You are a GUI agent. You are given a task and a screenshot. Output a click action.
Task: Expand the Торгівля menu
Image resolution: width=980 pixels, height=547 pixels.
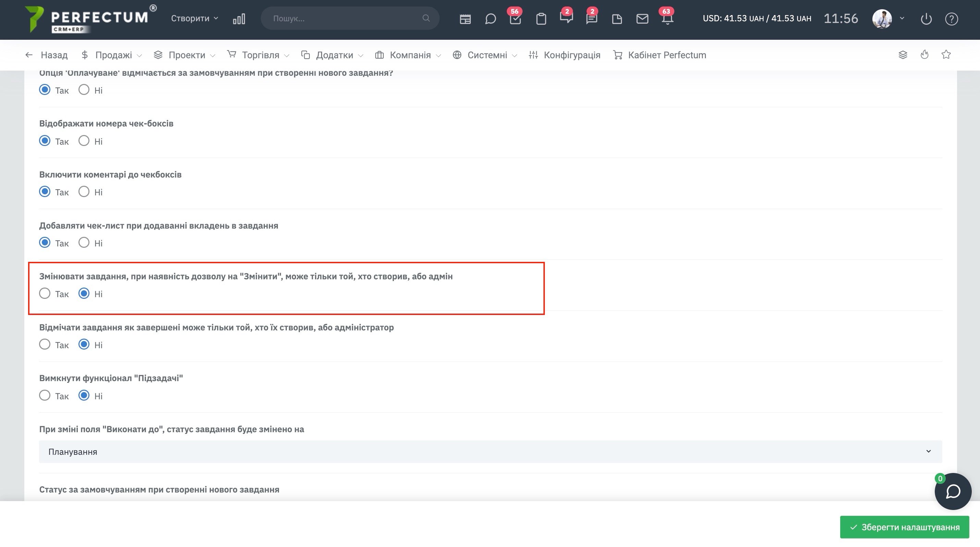(258, 55)
